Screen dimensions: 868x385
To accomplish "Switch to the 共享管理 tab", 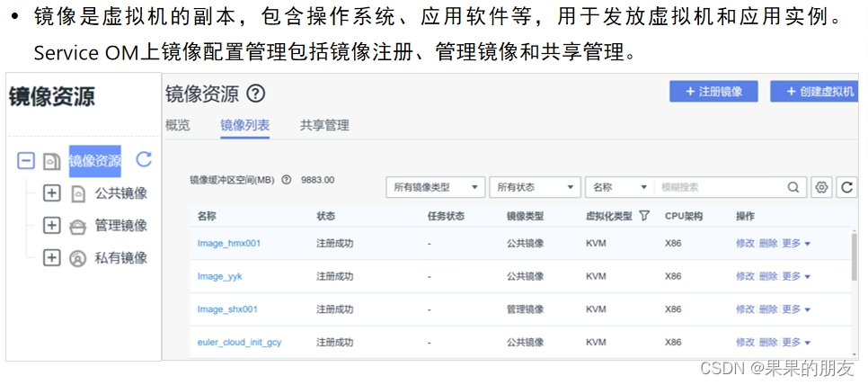I will 324,125.
